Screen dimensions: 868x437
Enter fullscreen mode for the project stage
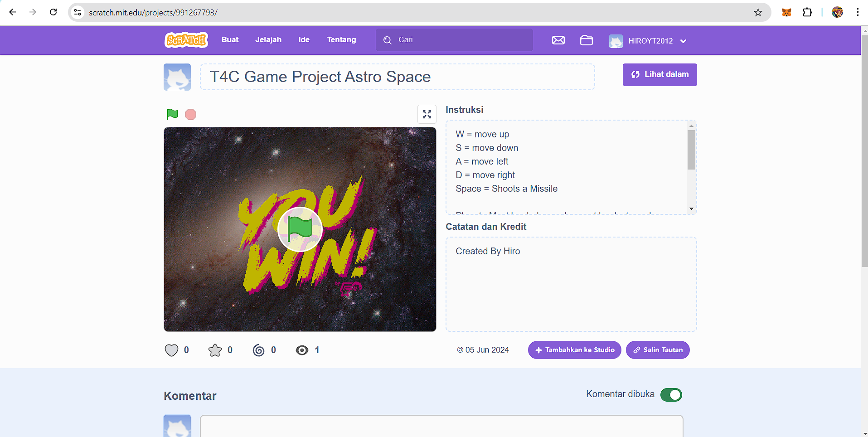[x=427, y=114]
